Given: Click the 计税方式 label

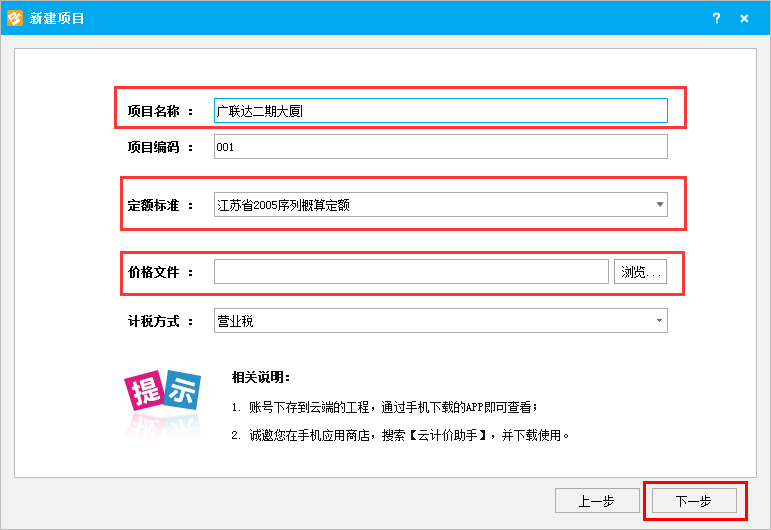Looking at the screenshot, I should pyautogui.click(x=154, y=321).
